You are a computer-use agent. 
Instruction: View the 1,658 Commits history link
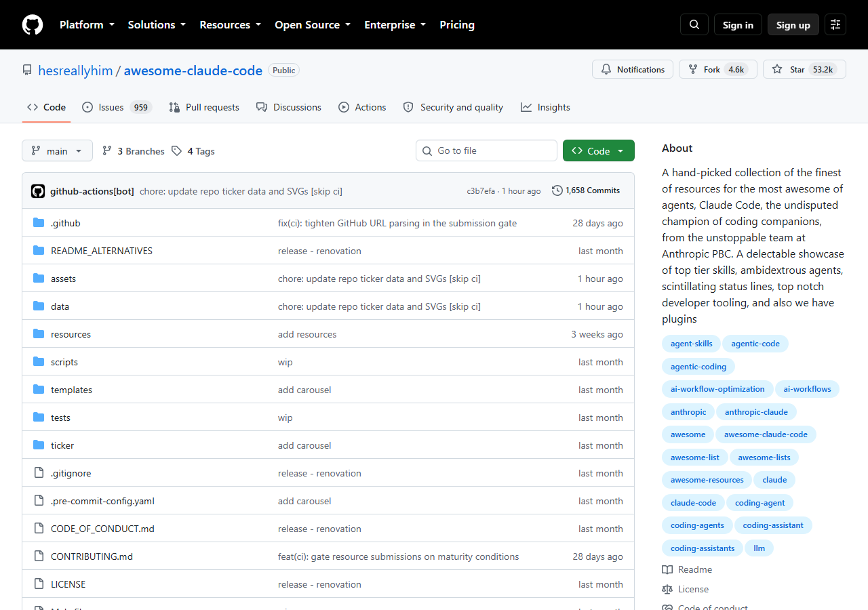coord(586,190)
